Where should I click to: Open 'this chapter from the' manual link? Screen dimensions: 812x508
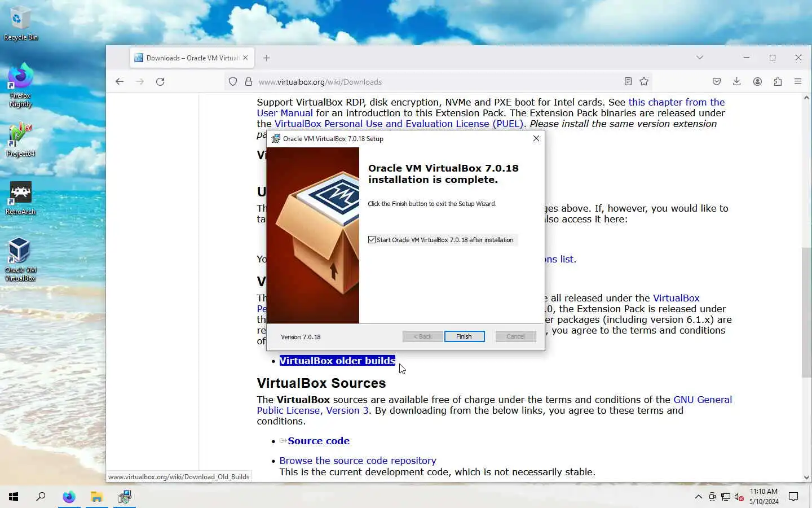(677, 102)
